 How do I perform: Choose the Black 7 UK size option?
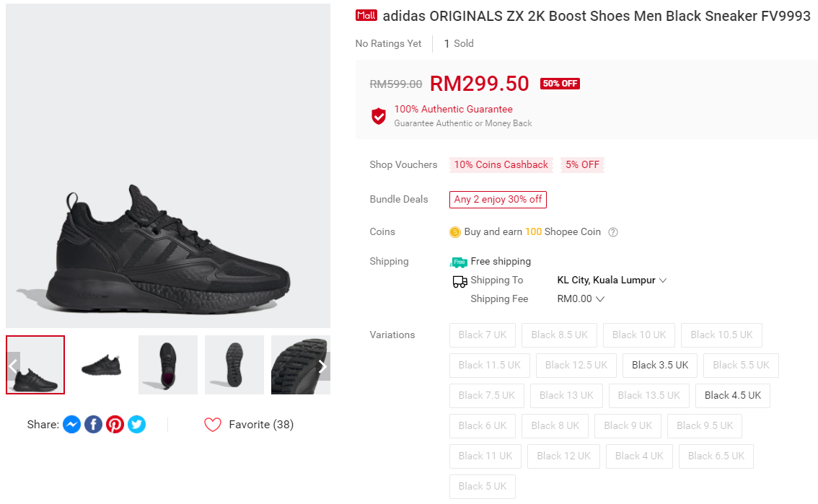(x=482, y=335)
